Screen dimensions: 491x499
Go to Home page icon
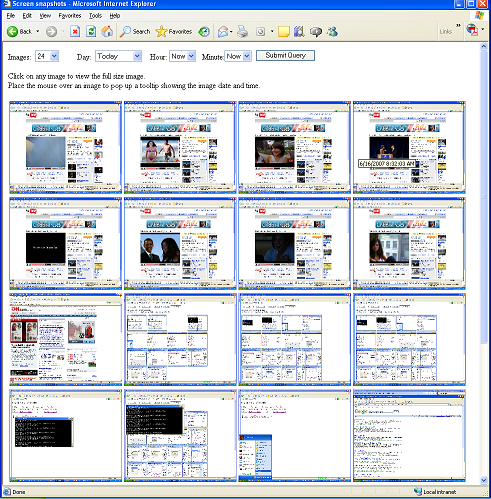coord(107,32)
